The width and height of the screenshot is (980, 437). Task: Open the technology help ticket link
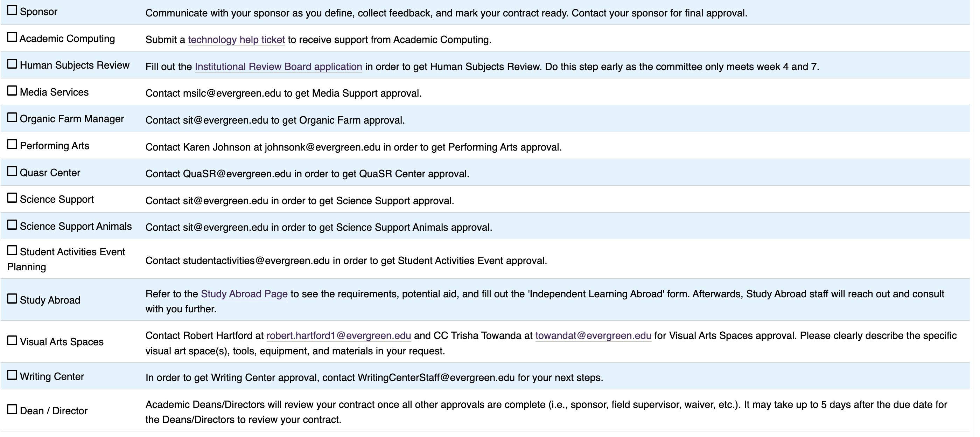[x=236, y=40]
